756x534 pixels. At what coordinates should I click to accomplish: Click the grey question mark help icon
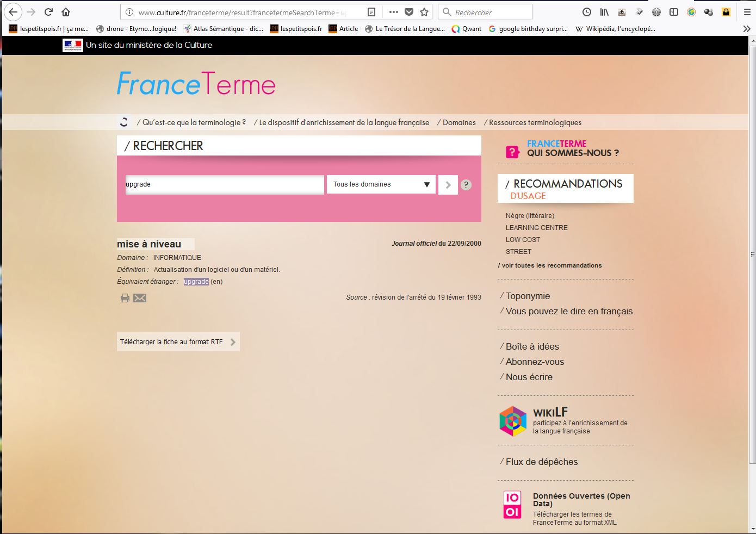pos(466,185)
